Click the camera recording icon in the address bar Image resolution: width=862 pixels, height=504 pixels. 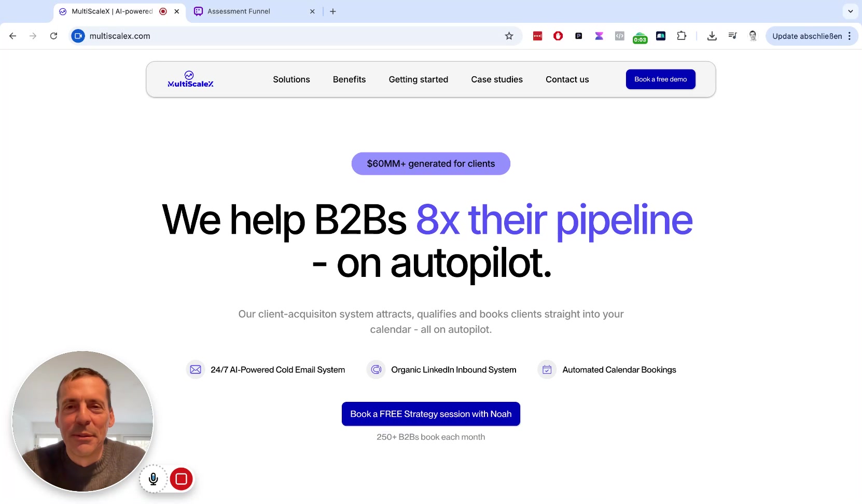point(78,36)
